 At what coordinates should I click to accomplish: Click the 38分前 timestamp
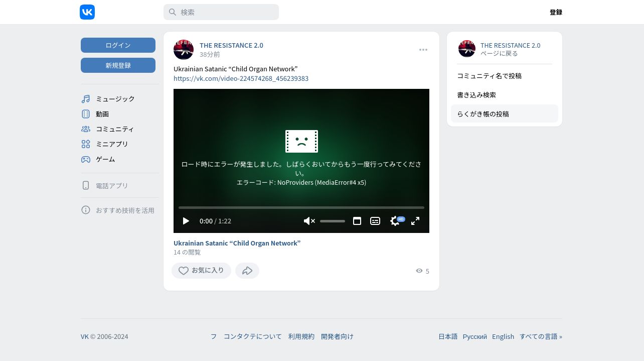point(210,54)
